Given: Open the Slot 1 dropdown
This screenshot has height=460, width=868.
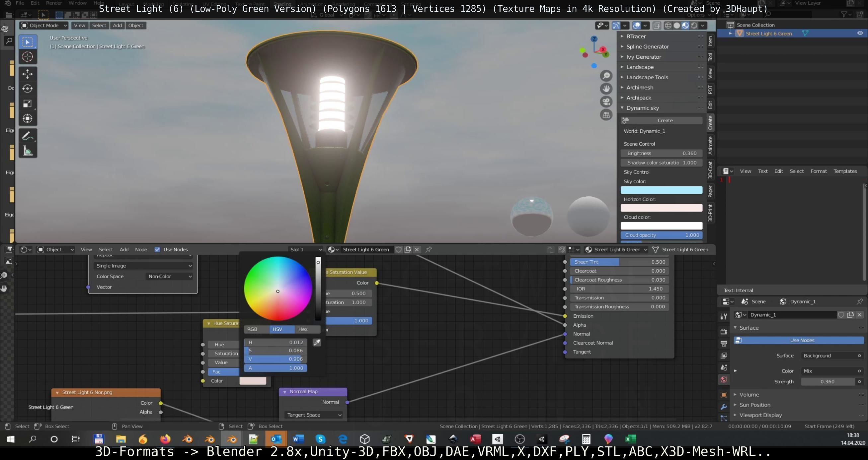Looking at the screenshot, I should (306, 249).
